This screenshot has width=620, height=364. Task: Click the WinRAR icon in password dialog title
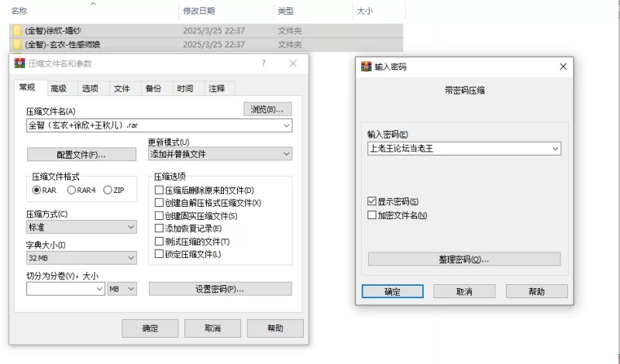[x=367, y=67]
